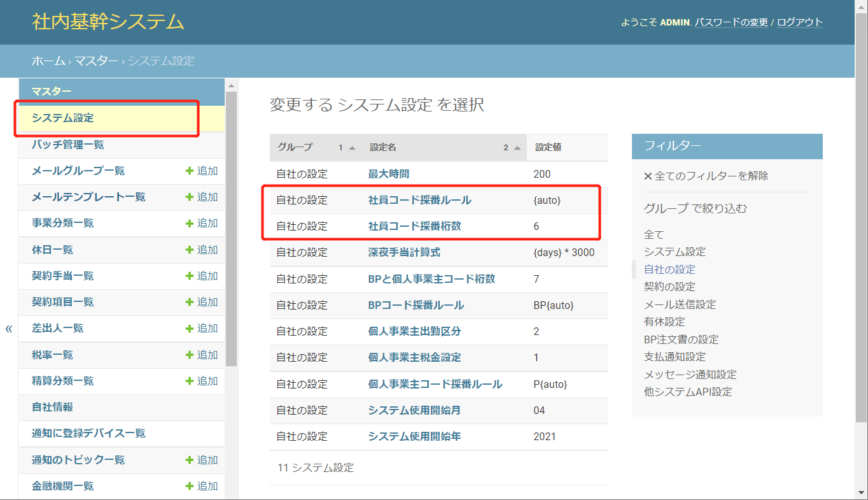Open システム設定 in the sidebar
Image resolution: width=868 pixels, height=500 pixels.
[x=63, y=118]
